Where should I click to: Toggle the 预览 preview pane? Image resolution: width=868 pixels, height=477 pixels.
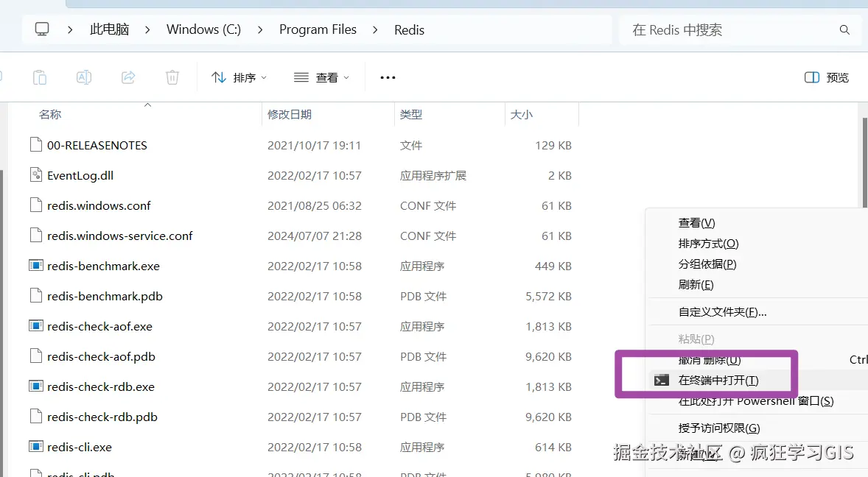pyautogui.click(x=827, y=77)
